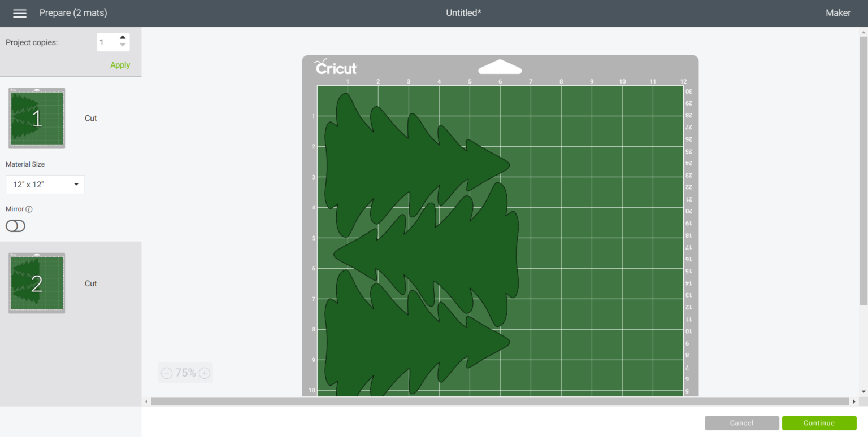Click the vertical scrollbar down arrow
Image resolution: width=868 pixels, height=437 pixels.
coord(863,391)
